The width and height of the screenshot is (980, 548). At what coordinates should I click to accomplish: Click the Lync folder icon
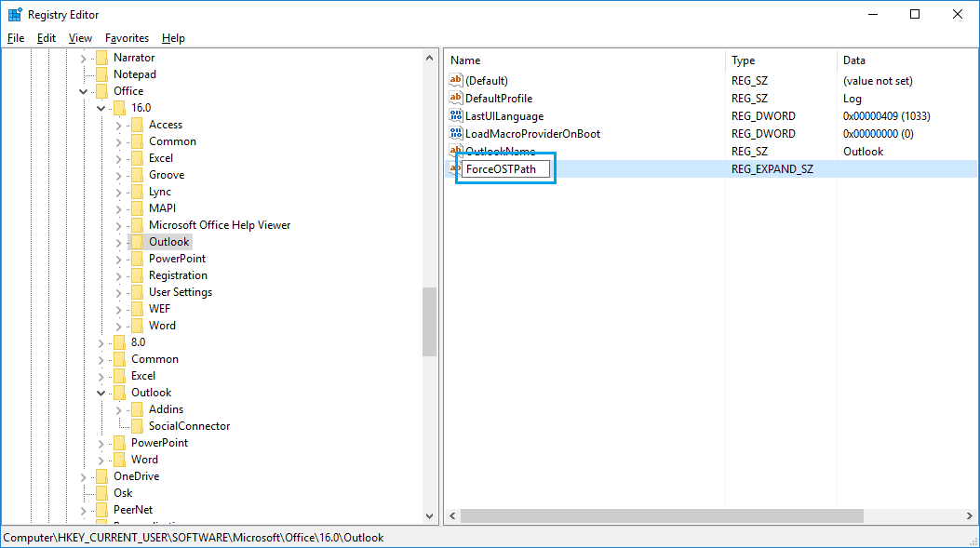(x=137, y=192)
